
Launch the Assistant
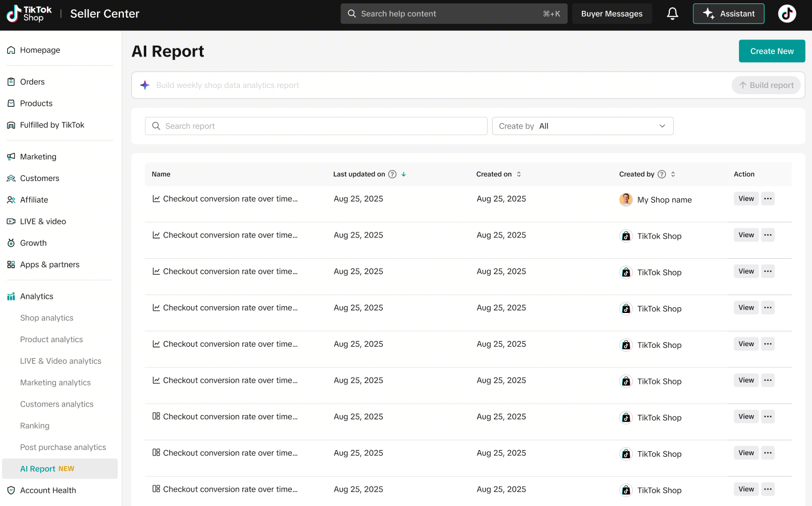coord(729,14)
